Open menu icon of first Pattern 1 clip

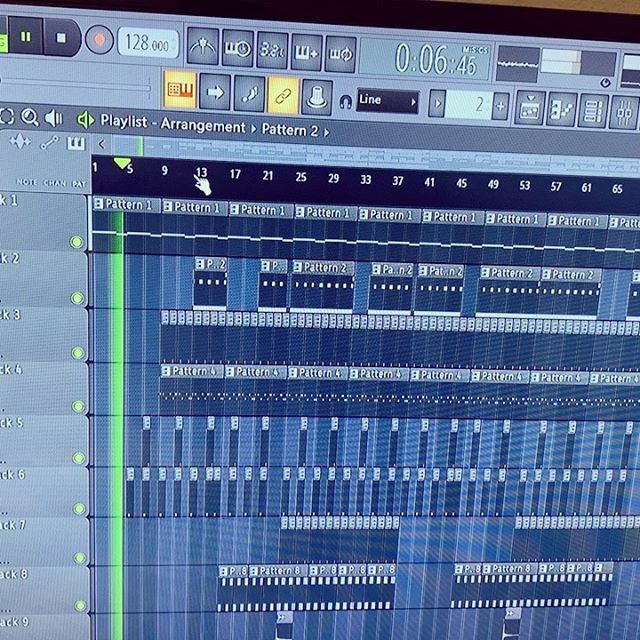(x=98, y=203)
